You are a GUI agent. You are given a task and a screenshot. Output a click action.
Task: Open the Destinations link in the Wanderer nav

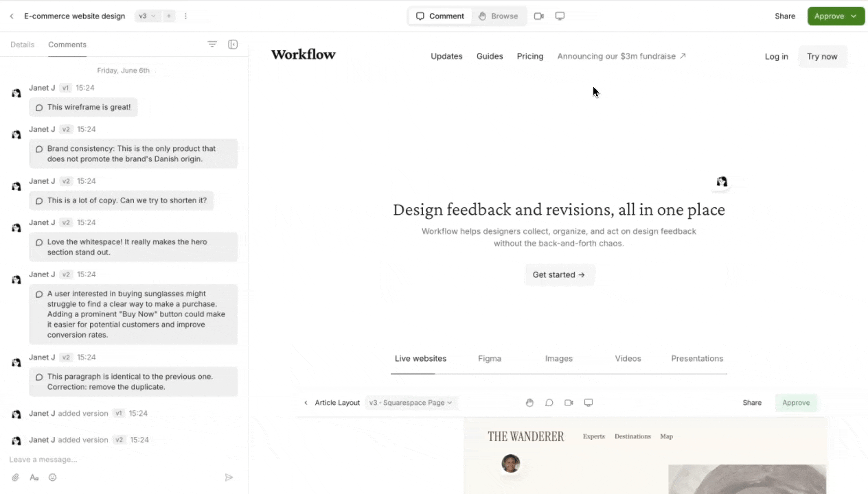632,436
